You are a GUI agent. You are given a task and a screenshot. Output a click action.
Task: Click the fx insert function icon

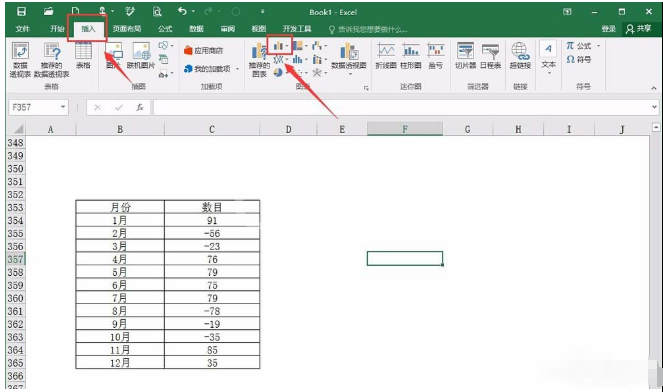[x=140, y=107]
